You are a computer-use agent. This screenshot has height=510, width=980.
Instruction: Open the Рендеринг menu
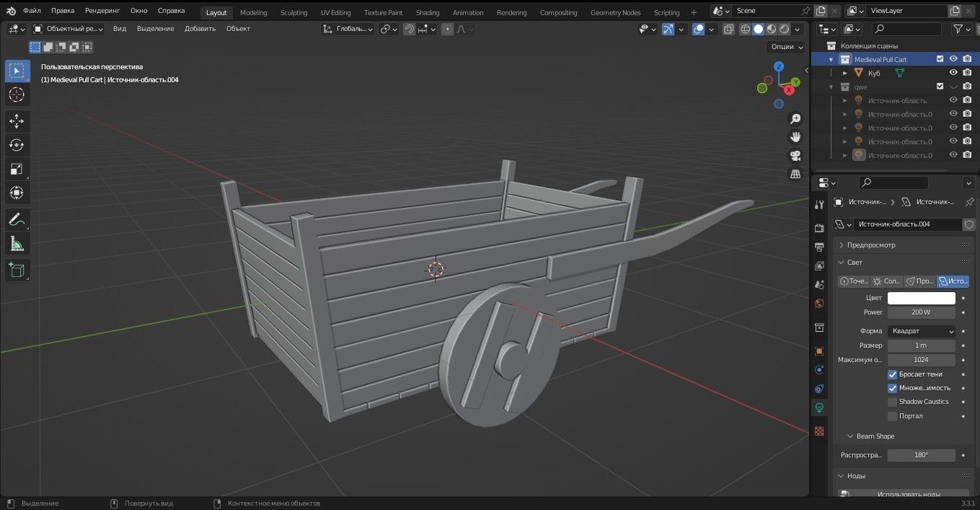[x=102, y=11]
